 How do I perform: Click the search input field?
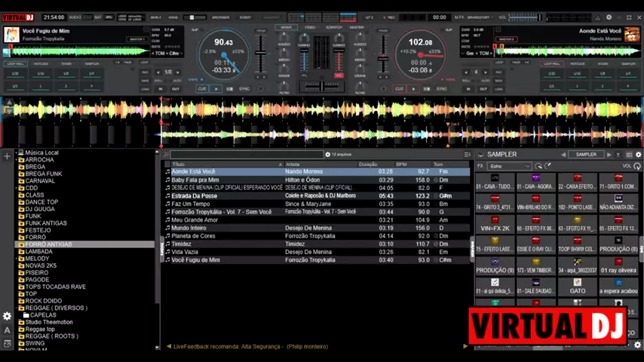pos(247,155)
